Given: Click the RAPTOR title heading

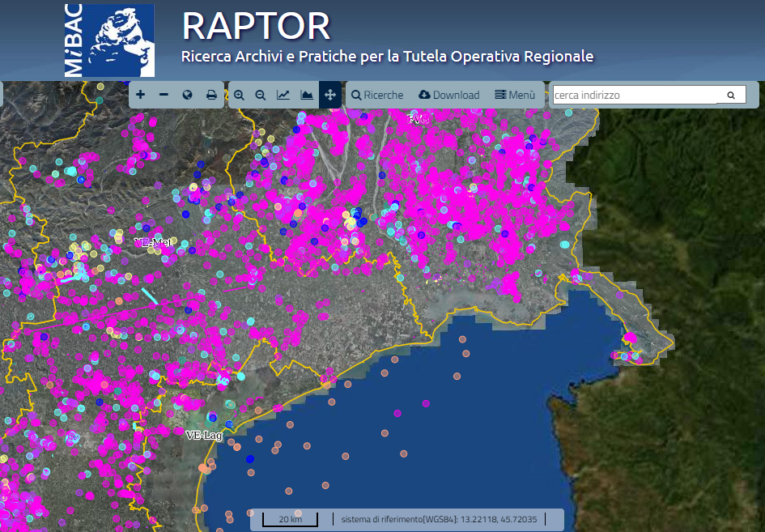Looking at the screenshot, I should click(256, 26).
